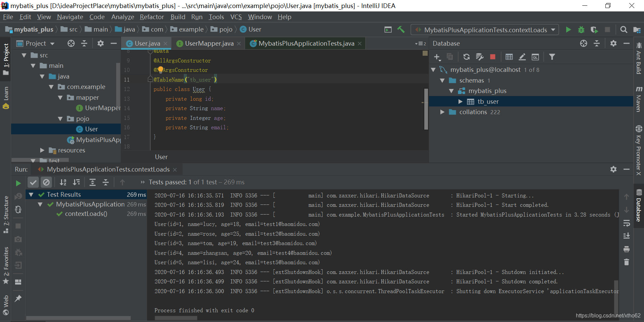The image size is (644, 322).
Task: Open Database panel settings gear
Action: [613, 43]
